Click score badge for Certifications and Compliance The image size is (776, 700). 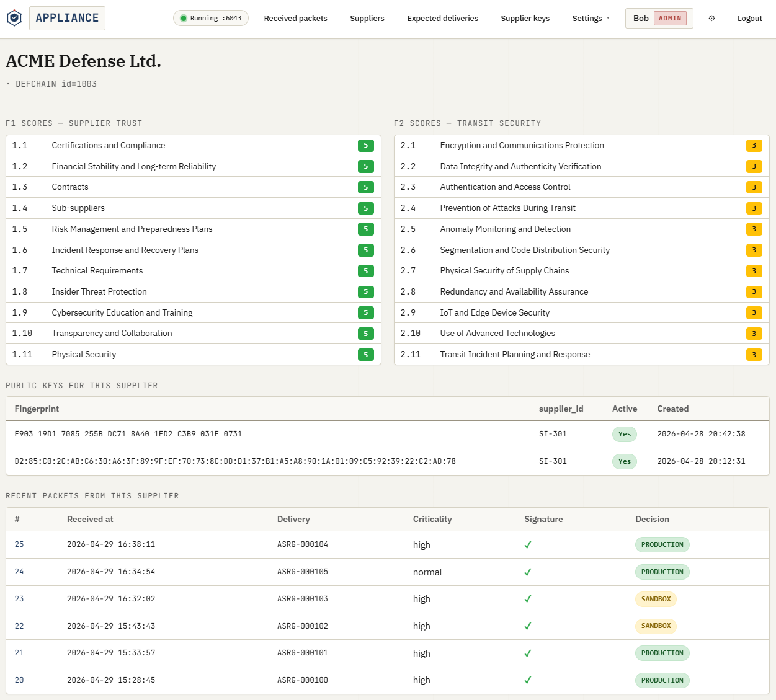click(x=366, y=146)
